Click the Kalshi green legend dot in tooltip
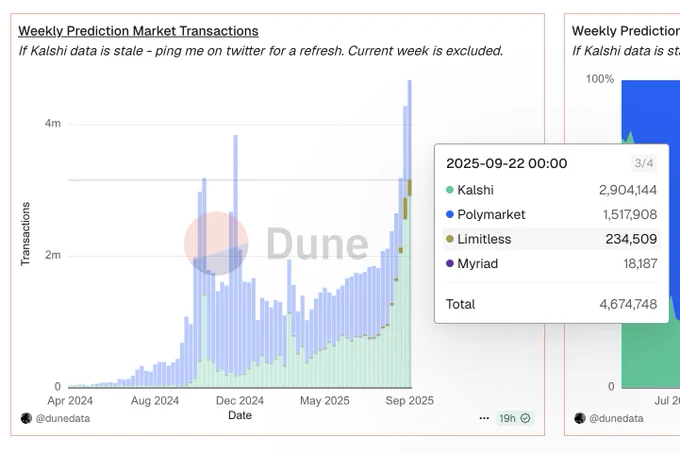The height and width of the screenshot is (454, 680). (450, 190)
